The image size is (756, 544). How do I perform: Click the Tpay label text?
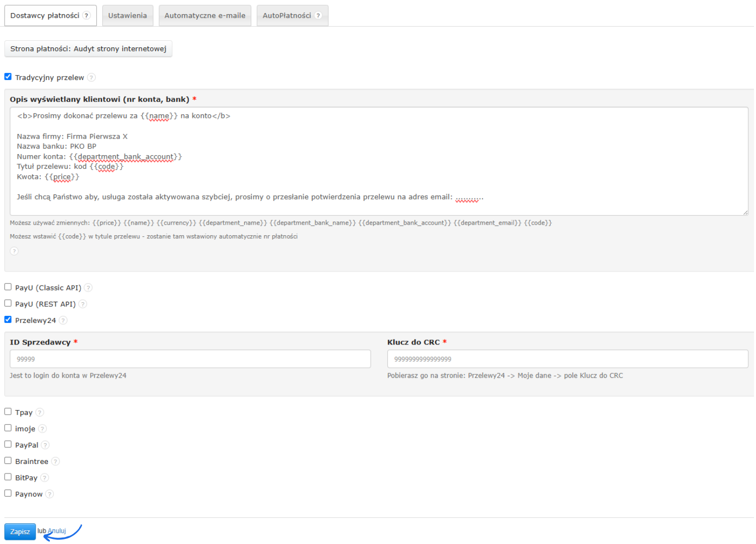[24, 413]
